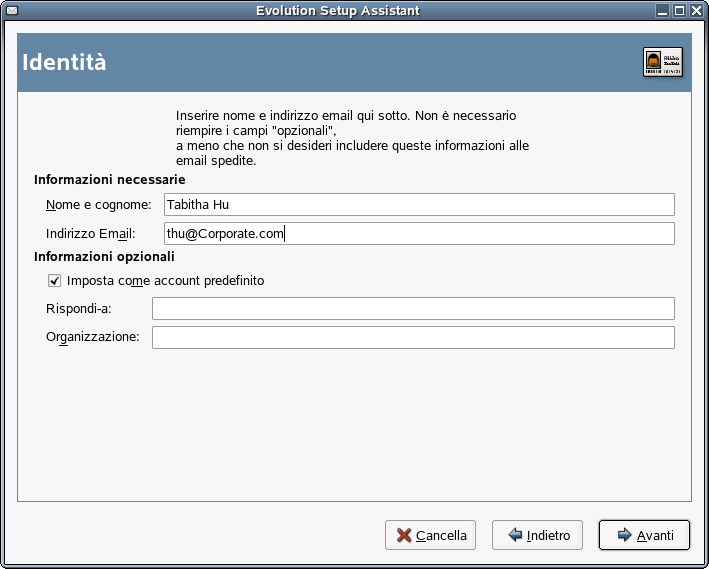Close the Evolution Setup Assistant window
Image resolution: width=709 pixels, height=569 pixels.
[696, 10]
